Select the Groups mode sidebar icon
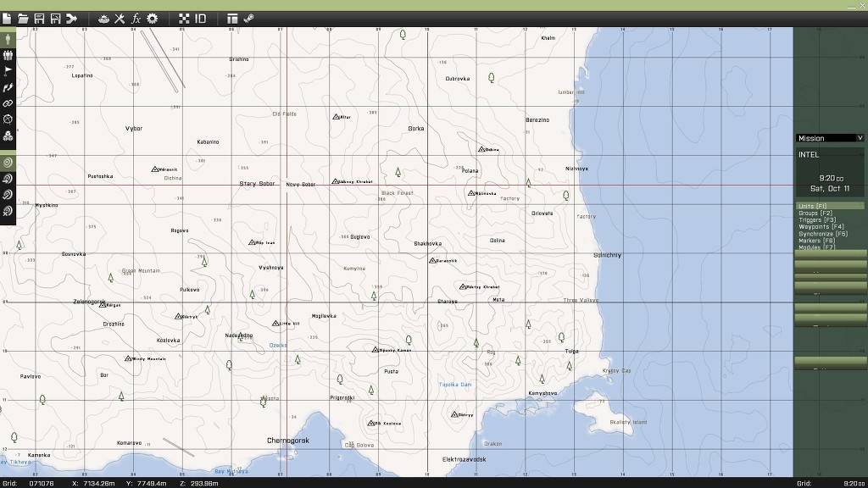 point(8,55)
